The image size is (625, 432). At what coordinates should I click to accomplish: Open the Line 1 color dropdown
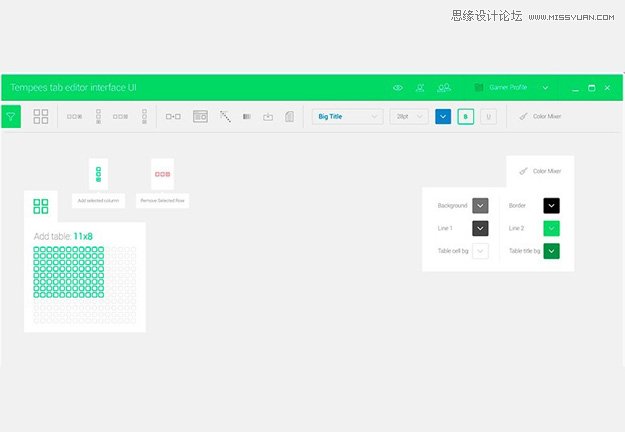pyautogui.click(x=480, y=228)
